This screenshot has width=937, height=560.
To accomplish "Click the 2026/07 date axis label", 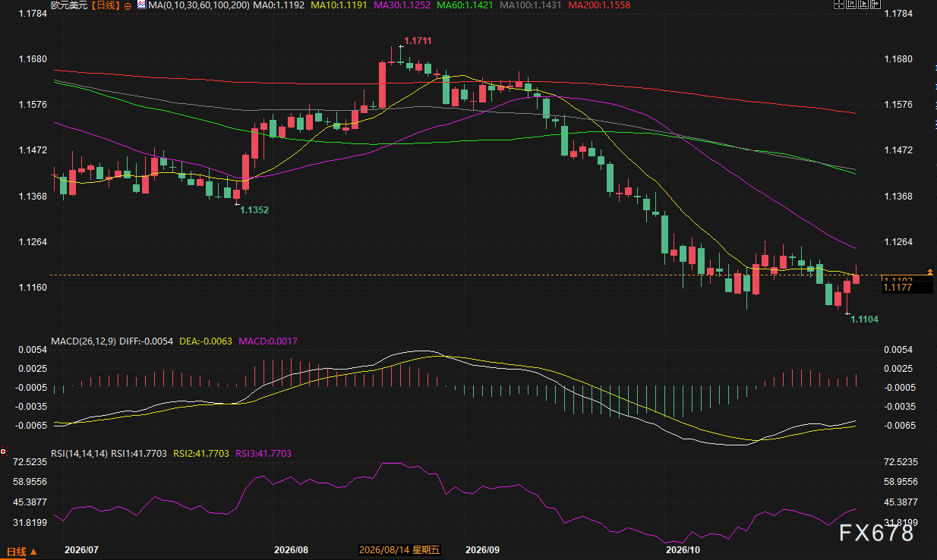I will (82, 549).
